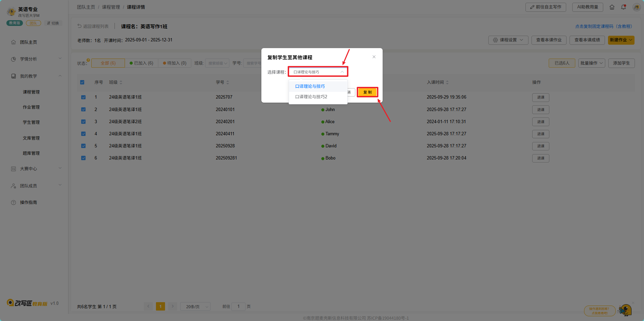The image size is (644, 321).
Task: Open the notification bell icon
Action: [623, 7]
